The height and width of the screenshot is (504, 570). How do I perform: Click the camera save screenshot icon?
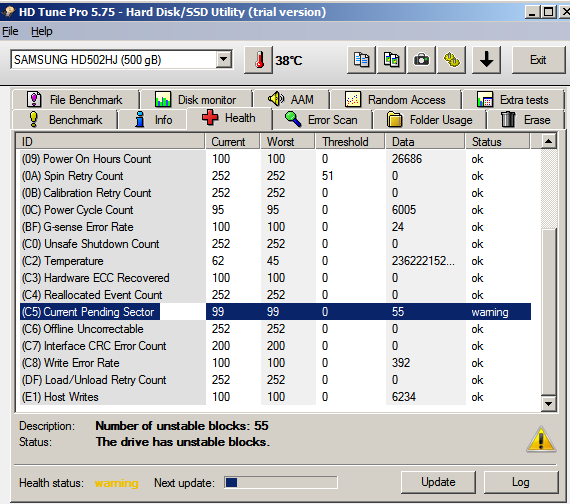(422, 60)
